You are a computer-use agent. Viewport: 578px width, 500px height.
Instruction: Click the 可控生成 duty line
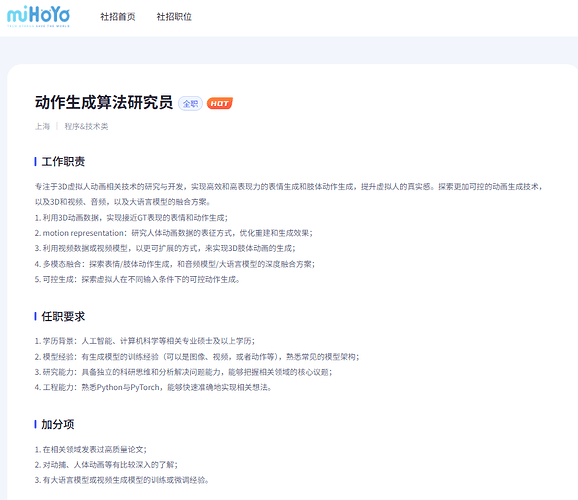coord(137,279)
